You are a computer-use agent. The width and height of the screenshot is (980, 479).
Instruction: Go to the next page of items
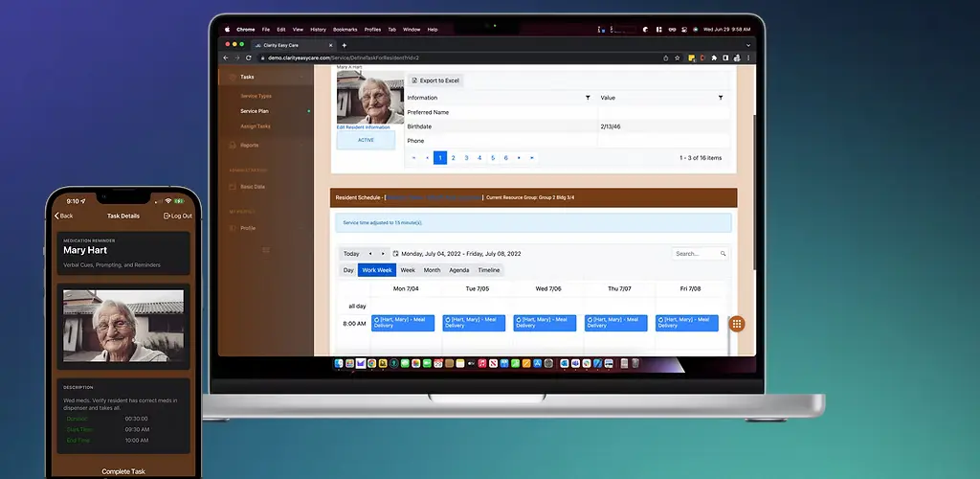519,158
